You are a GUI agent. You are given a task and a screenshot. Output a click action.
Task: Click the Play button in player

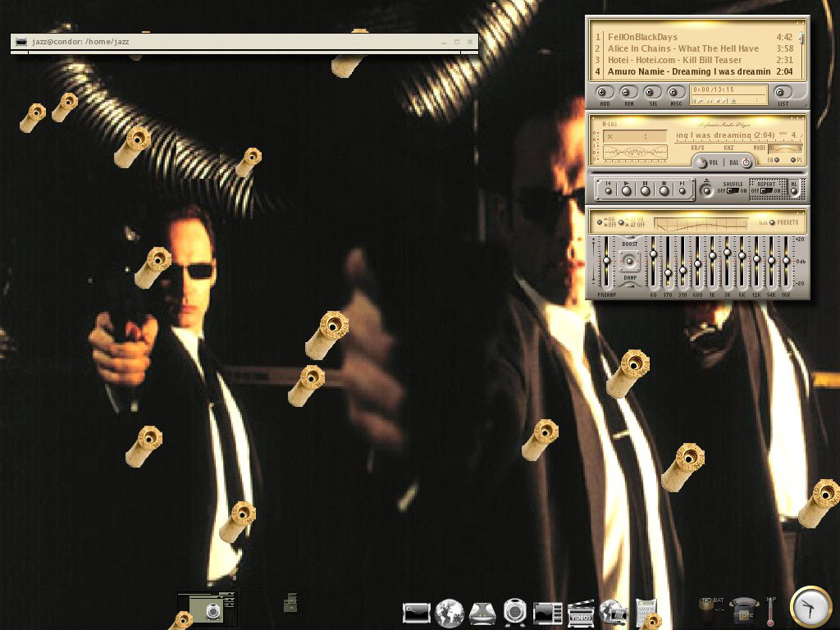click(626, 189)
